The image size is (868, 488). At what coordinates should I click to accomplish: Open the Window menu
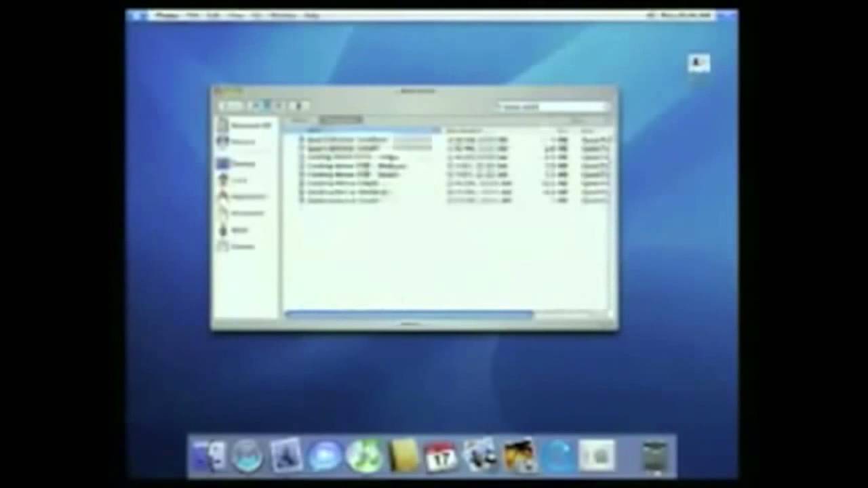(283, 15)
